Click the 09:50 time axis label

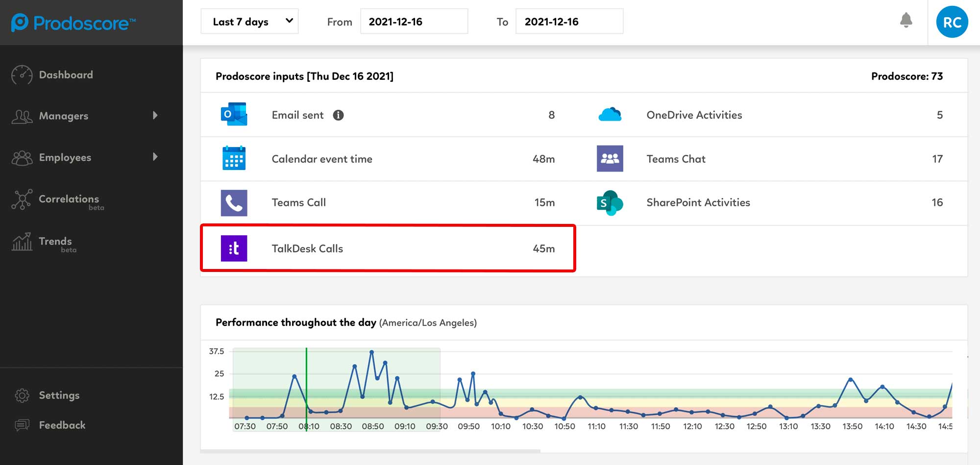tap(468, 426)
